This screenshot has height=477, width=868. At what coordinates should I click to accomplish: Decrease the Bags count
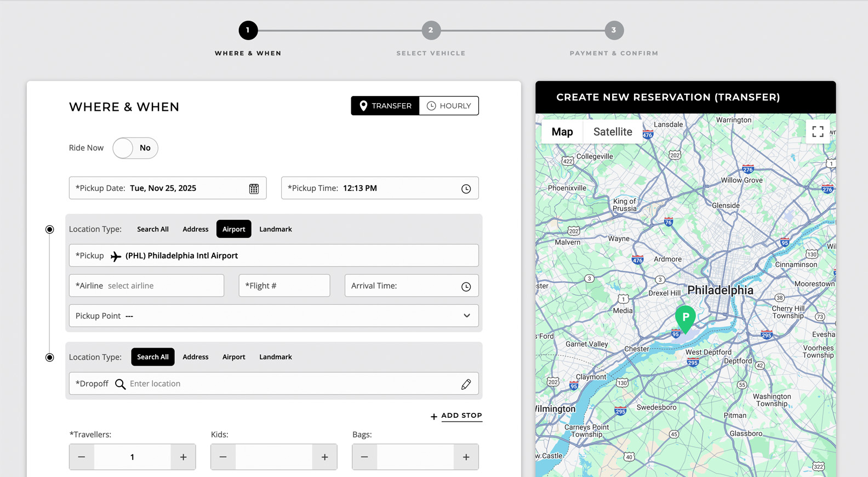[x=364, y=457]
